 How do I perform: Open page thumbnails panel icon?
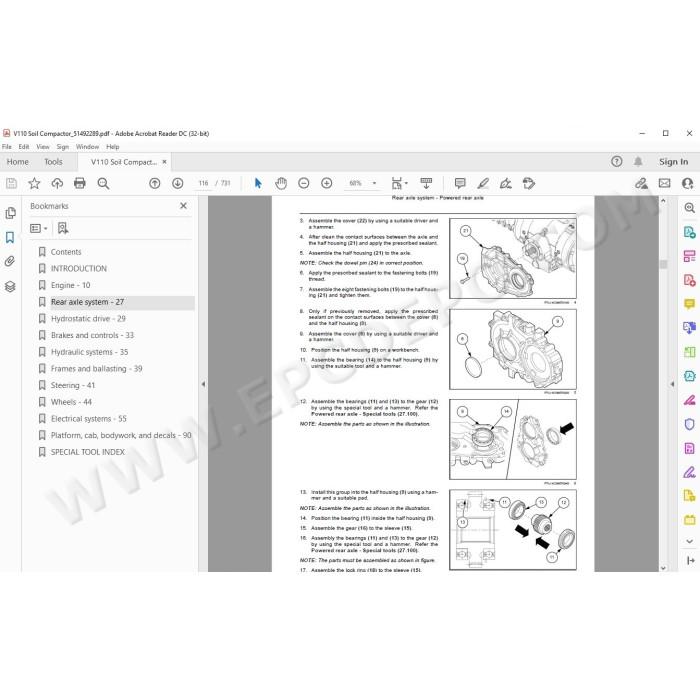(10, 213)
